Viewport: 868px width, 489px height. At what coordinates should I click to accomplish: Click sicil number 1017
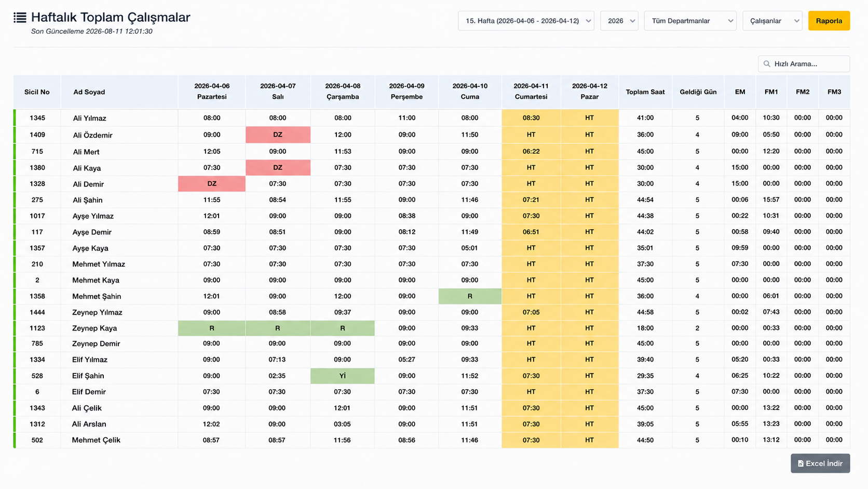(37, 216)
